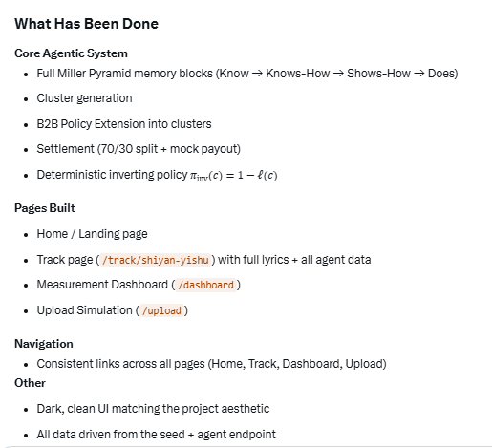Click the "Upload Simulation" text
Viewport: 492px width, 448px height.
click(x=84, y=310)
